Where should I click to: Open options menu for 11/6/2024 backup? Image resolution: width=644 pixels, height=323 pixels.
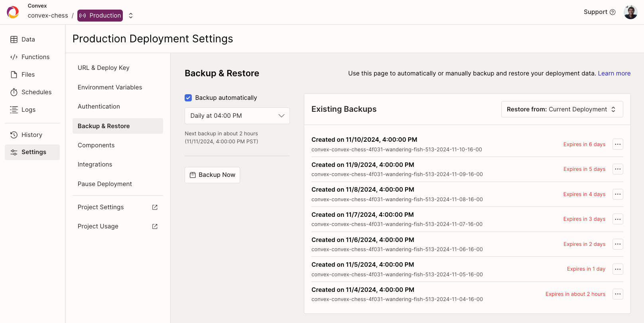click(x=618, y=244)
